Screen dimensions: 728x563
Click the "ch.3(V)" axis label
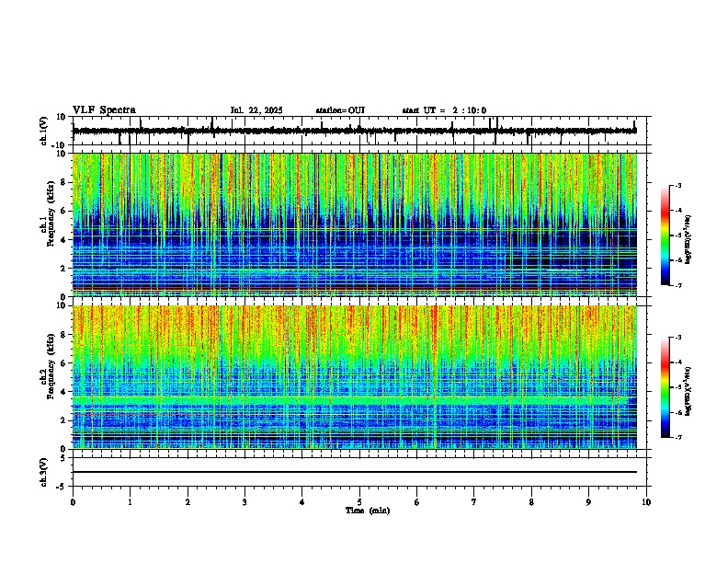(44, 472)
